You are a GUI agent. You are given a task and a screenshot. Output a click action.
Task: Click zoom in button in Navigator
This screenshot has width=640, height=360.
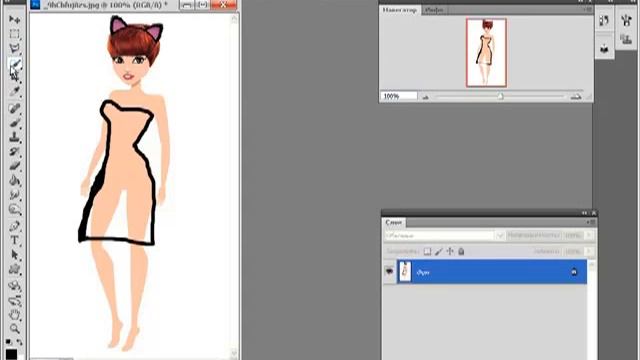click(x=576, y=96)
